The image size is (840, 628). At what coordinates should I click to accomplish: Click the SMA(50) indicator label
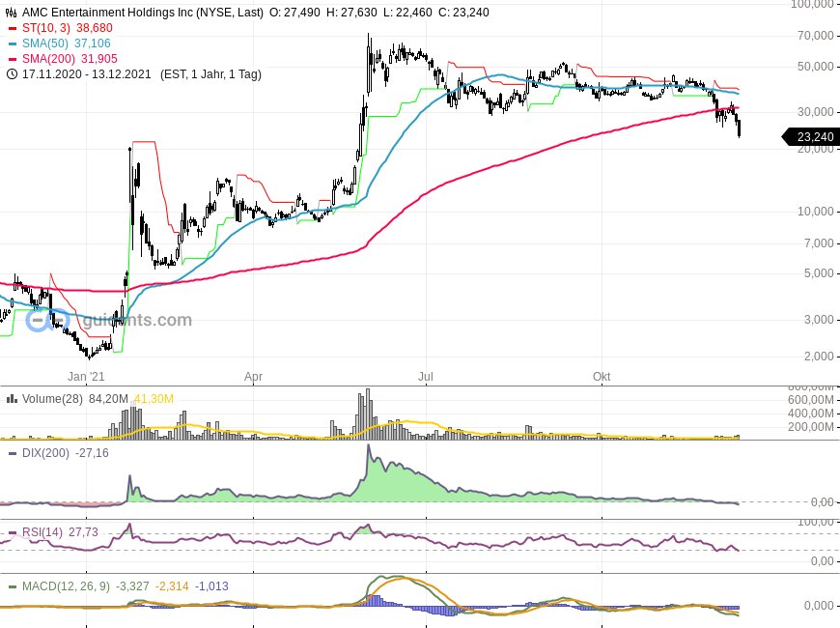45,43
